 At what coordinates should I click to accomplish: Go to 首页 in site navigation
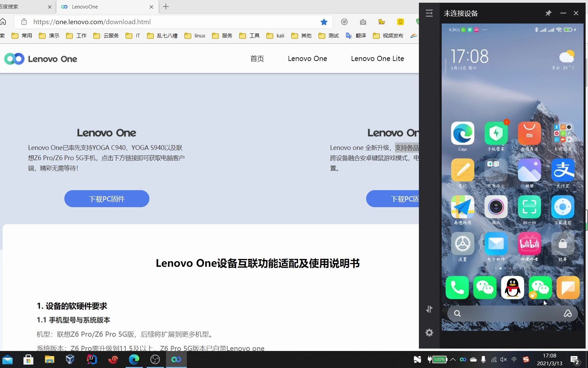click(x=257, y=59)
